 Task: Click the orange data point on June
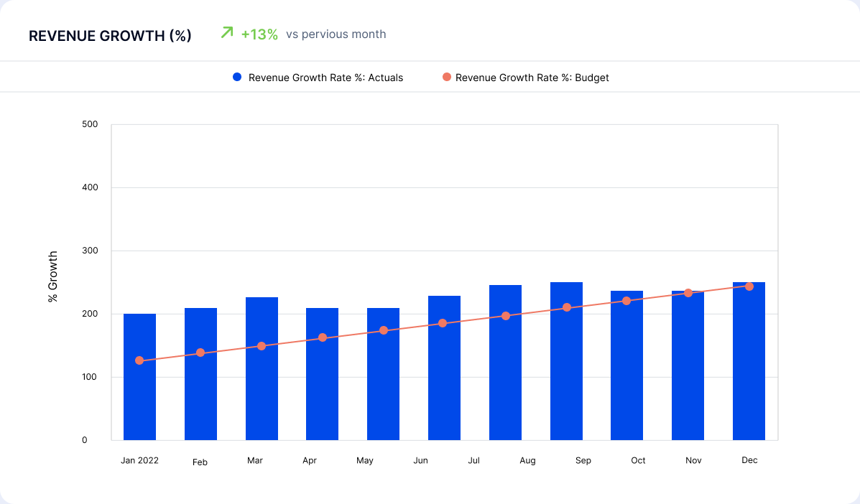click(x=444, y=324)
